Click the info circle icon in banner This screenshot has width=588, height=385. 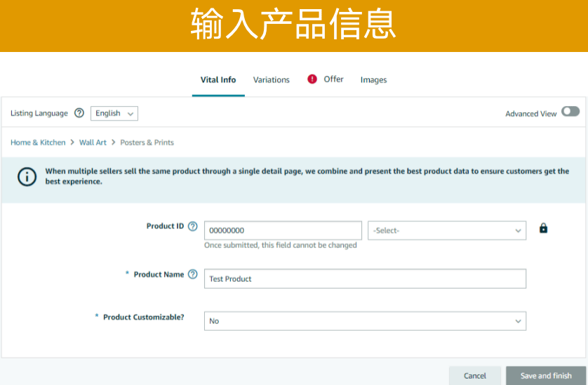coord(27,176)
